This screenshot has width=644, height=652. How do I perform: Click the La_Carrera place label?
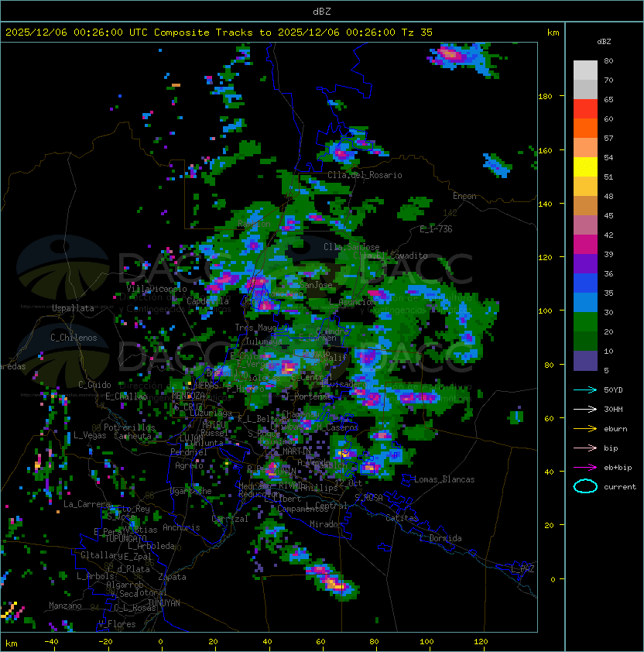click(x=87, y=504)
